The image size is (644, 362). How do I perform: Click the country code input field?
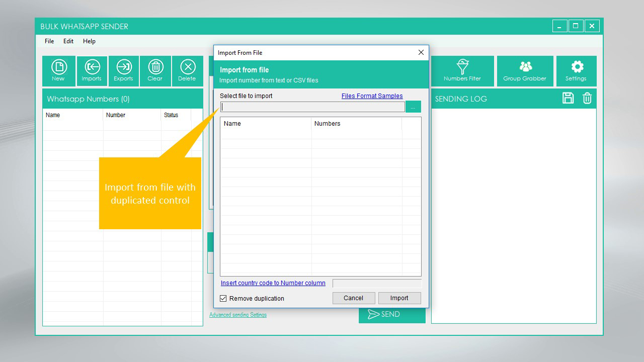point(377,284)
